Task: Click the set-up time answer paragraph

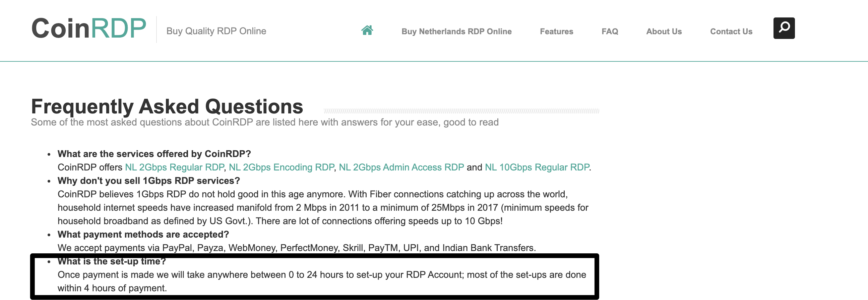Action: pyautogui.click(x=322, y=282)
